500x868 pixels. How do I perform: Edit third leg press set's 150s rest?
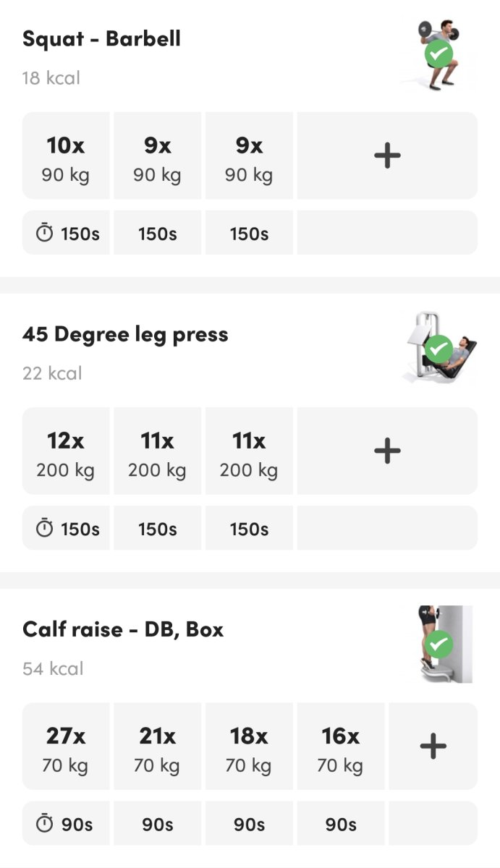[x=249, y=529]
